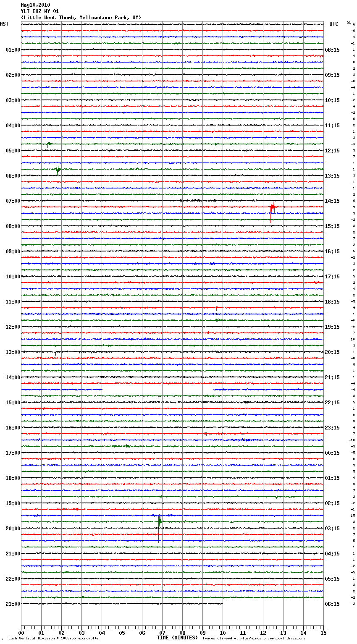Click the 03:15 UTC time label
This screenshot has height=644, width=357.
332,529
